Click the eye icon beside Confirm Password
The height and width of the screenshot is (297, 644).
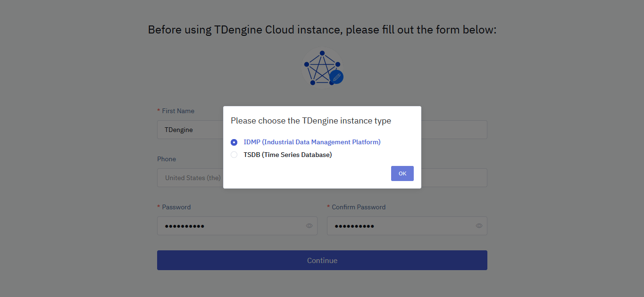[478, 226]
